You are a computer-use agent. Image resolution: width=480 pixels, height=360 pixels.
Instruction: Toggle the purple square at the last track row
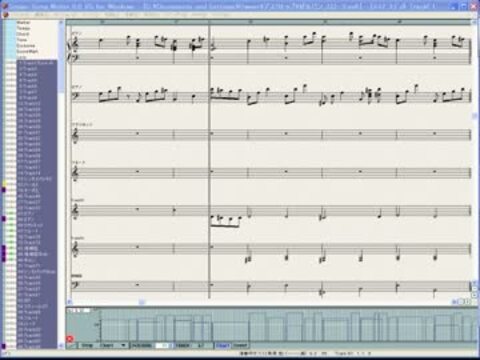tap(4, 346)
